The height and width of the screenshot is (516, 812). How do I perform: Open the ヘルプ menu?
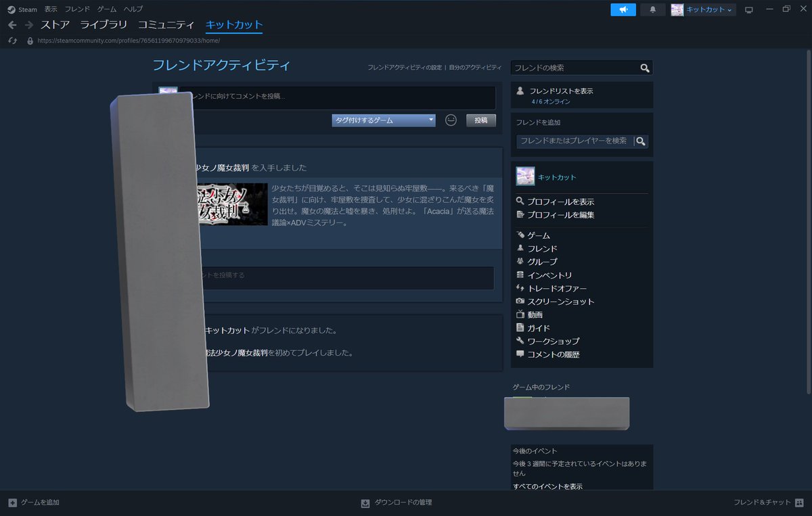[x=133, y=9]
